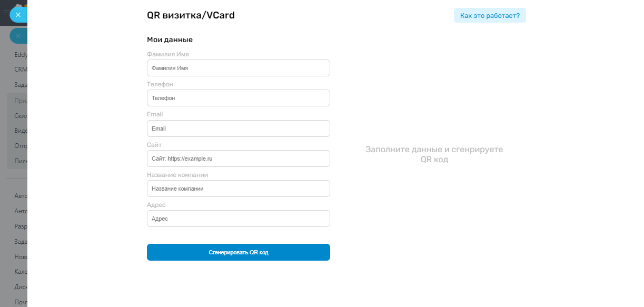
Task: Select the Email input field
Action: [238, 128]
